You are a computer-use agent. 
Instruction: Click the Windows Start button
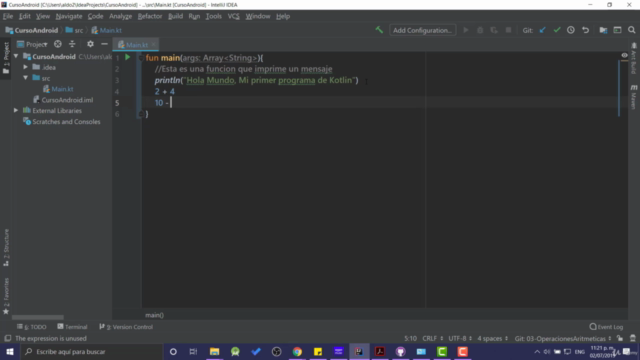pos(9,351)
